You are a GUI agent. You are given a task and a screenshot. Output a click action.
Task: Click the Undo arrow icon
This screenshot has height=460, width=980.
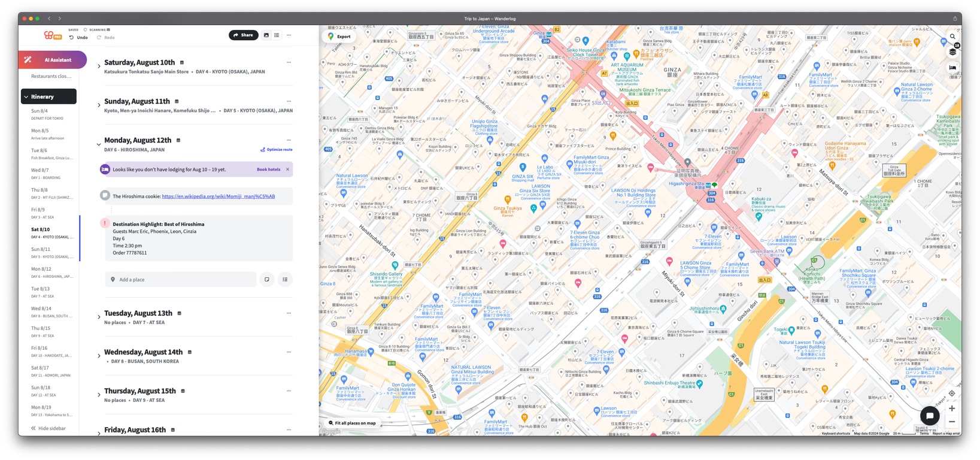pos(71,38)
